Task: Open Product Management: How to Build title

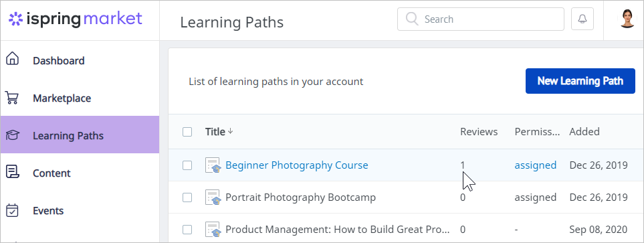Action: (x=338, y=230)
